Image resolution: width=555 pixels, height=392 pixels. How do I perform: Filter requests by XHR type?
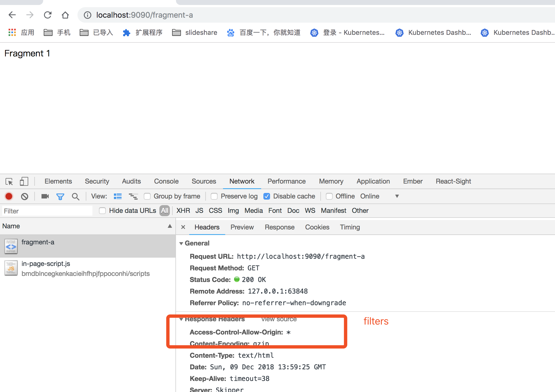(183, 211)
